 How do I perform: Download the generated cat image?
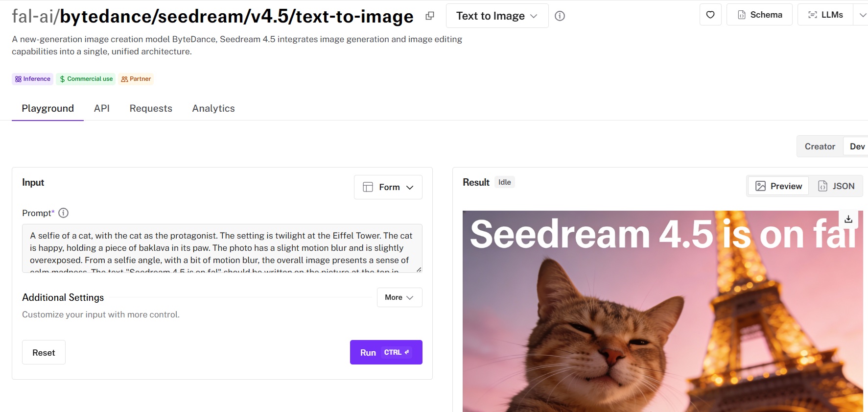(848, 219)
